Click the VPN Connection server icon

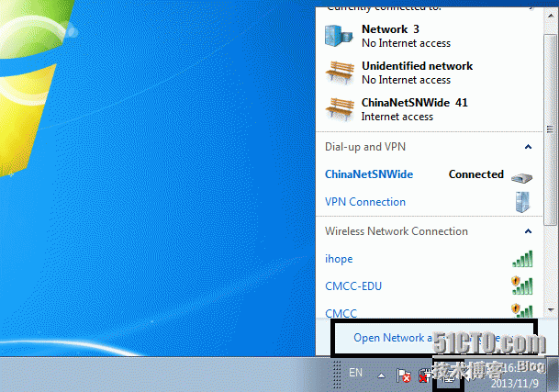pos(521,202)
